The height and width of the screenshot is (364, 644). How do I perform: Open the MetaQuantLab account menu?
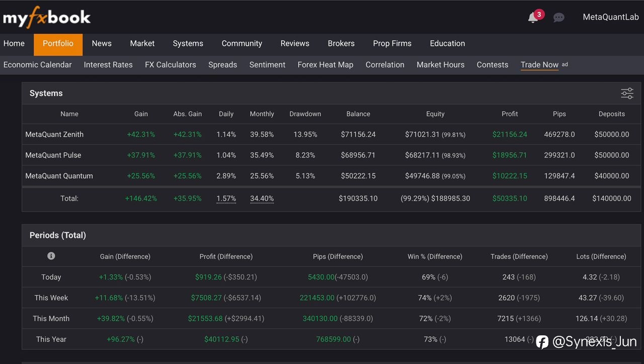[610, 17]
